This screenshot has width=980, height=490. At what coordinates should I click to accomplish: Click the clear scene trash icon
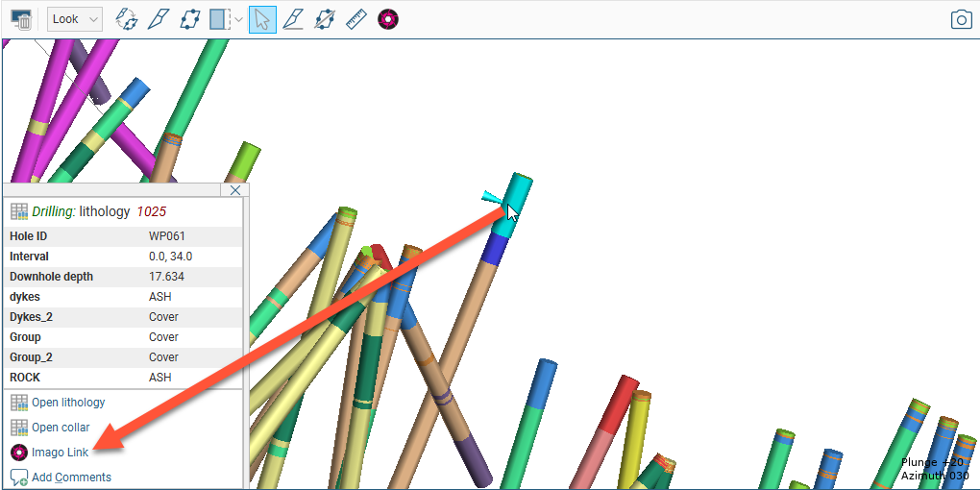tap(21, 19)
